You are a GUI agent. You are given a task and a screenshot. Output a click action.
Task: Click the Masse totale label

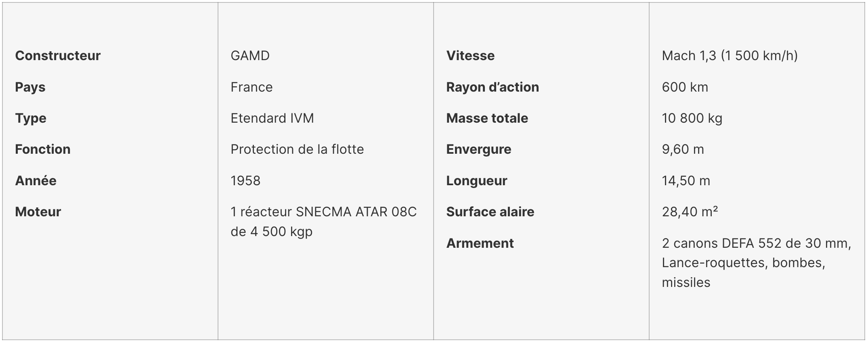tap(487, 118)
